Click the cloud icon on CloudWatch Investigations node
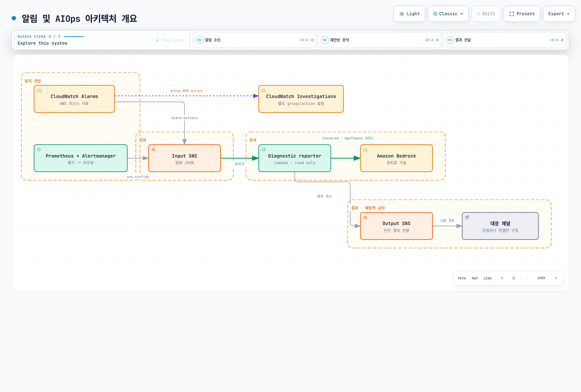 [x=264, y=90]
